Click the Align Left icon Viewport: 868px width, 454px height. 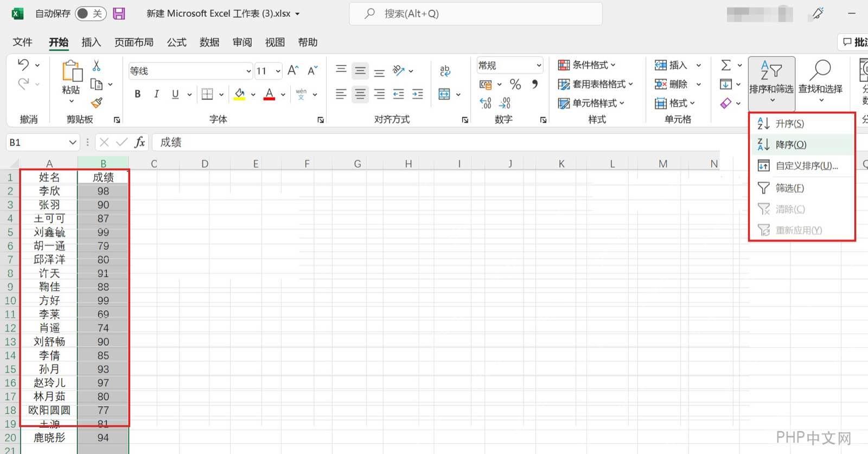tap(341, 94)
